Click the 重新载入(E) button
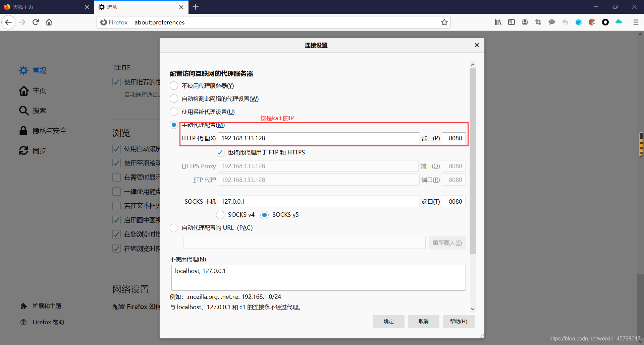644x345 pixels. [447, 243]
